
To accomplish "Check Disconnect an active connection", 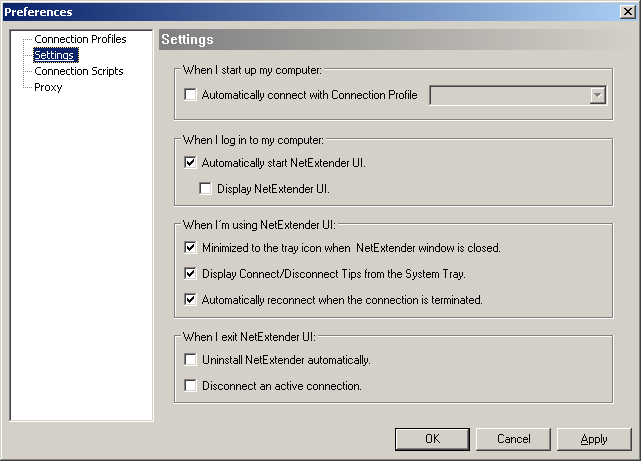I will click(191, 385).
